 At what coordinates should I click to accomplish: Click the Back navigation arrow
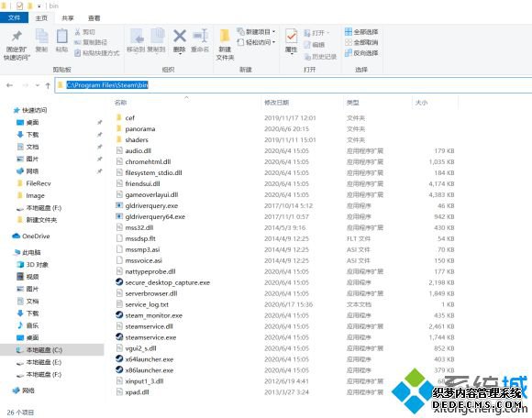tap(9, 85)
